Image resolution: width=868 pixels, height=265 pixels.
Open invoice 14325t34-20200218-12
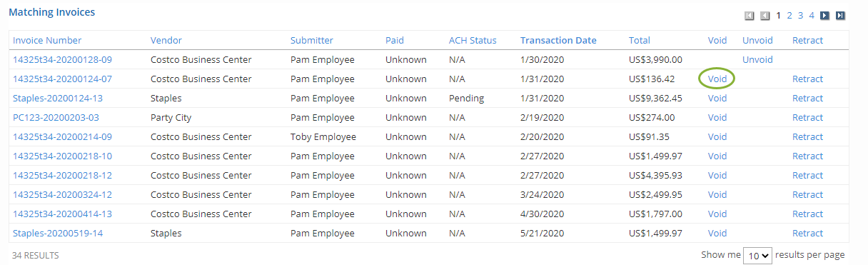click(62, 175)
